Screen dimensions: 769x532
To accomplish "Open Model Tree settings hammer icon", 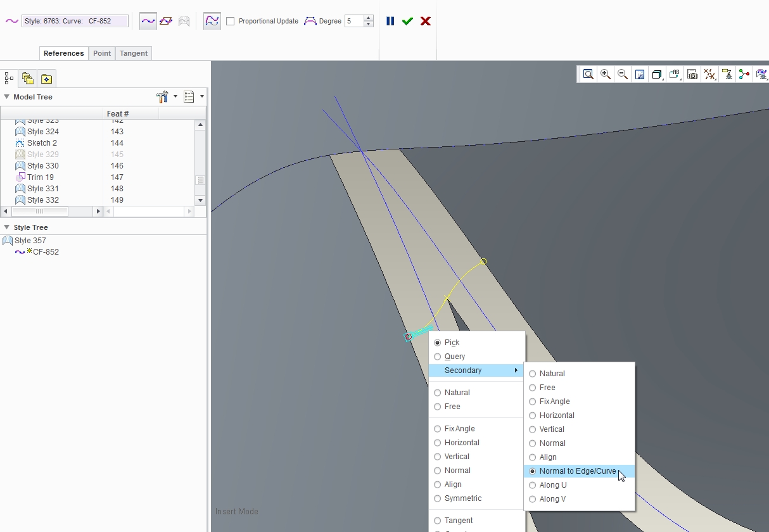I will coord(163,97).
